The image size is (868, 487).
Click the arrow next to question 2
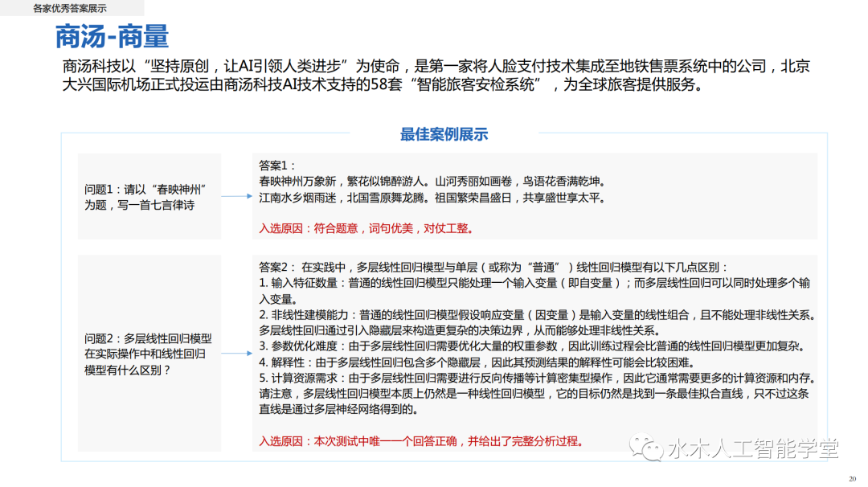click(236, 354)
